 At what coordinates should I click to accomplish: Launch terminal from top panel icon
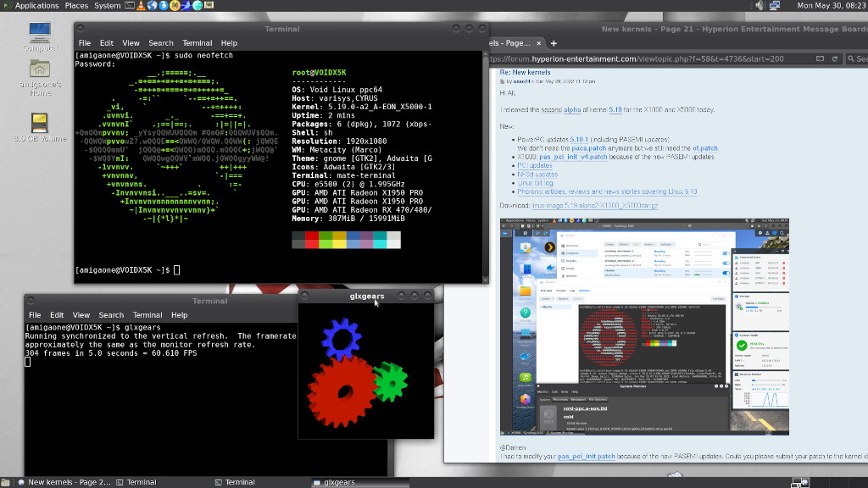click(x=130, y=6)
